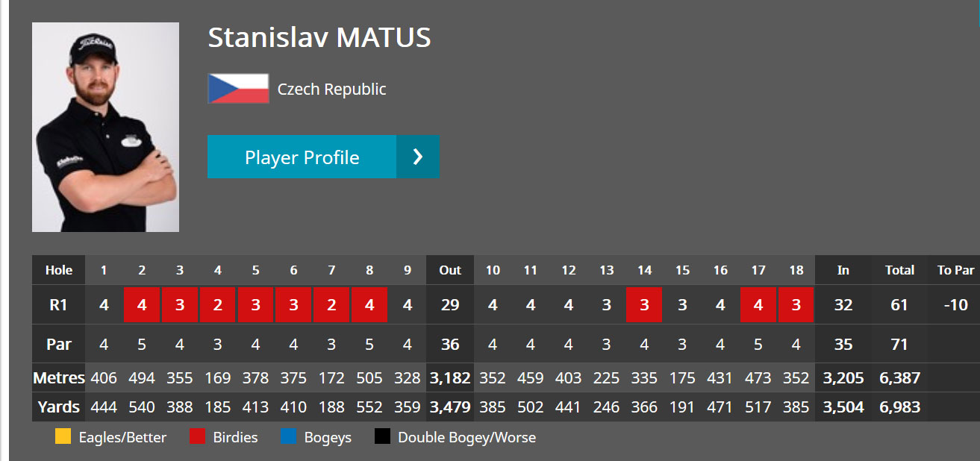The width and height of the screenshot is (980, 461).
Task: Click the yellow Eagles/Better legend swatch
Action: [x=63, y=437]
